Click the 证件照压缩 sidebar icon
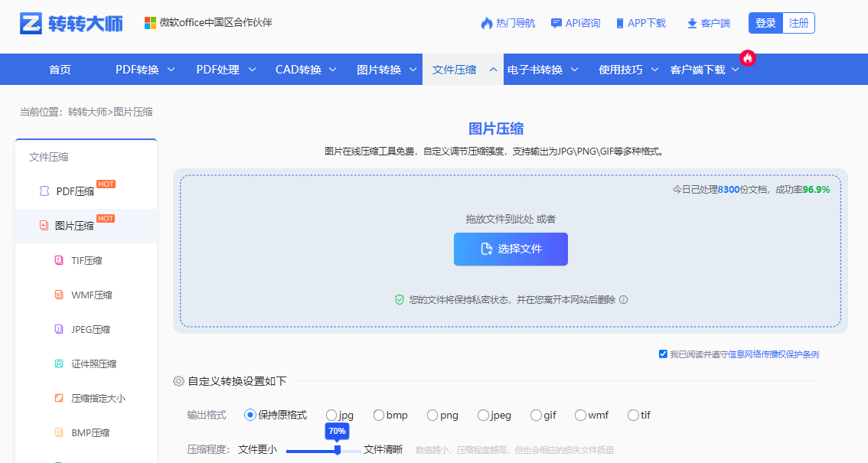 point(59,364)
